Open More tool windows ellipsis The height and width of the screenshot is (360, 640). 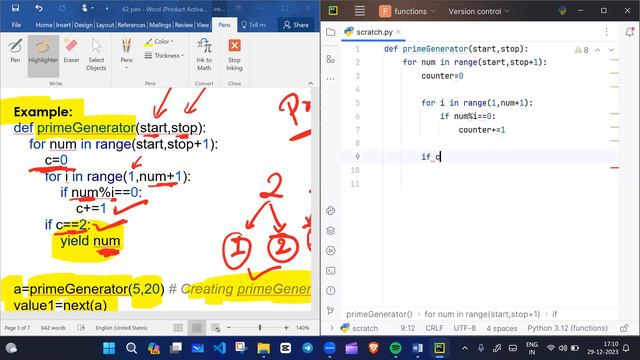tap(331, 78)
